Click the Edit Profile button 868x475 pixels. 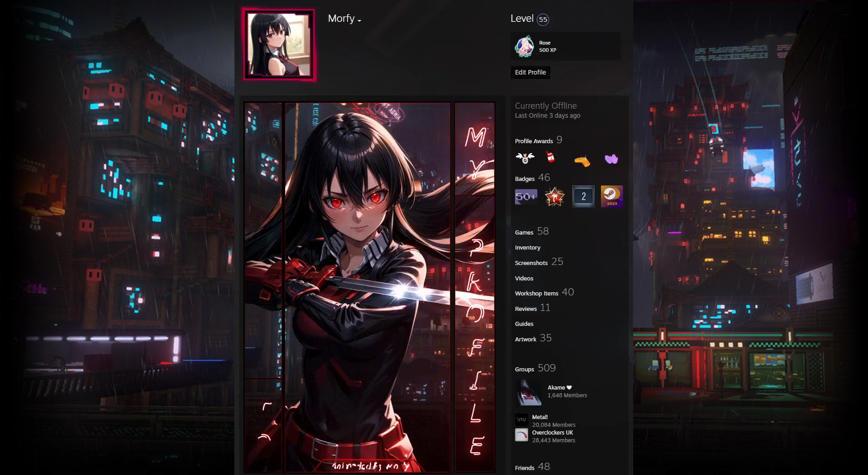coord(530,72)
